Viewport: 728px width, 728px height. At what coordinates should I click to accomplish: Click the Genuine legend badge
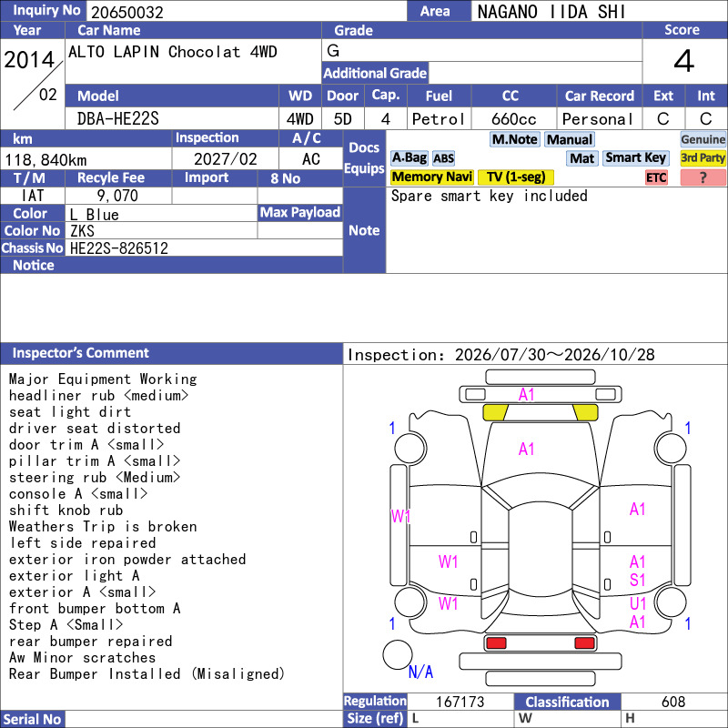703,139
